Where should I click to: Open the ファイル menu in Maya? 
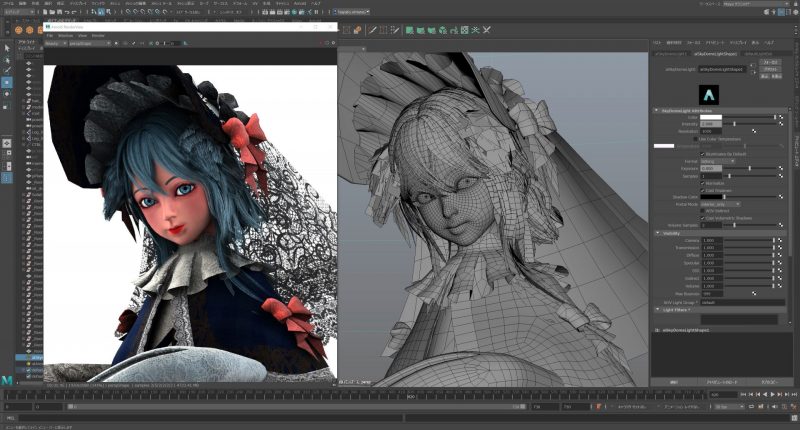9,3
